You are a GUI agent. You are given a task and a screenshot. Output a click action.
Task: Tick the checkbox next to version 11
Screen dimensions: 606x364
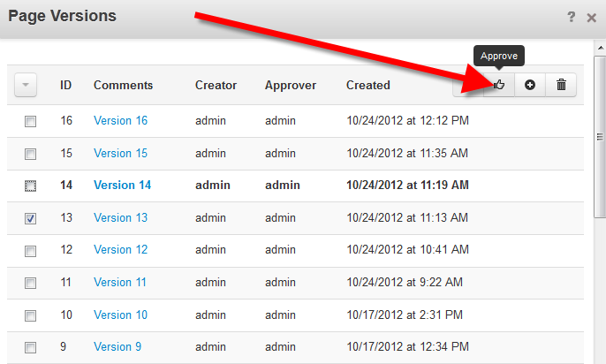coord(30,283)
